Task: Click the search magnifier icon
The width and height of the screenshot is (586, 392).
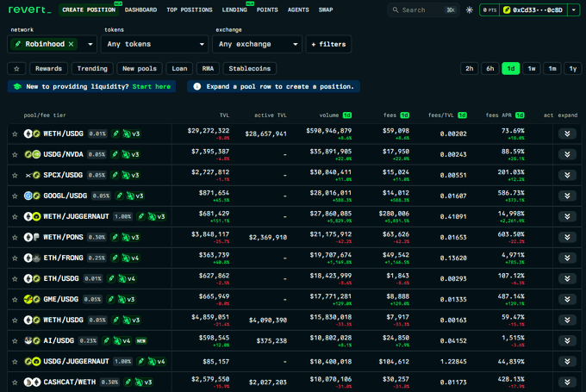Action: (396, 10)
